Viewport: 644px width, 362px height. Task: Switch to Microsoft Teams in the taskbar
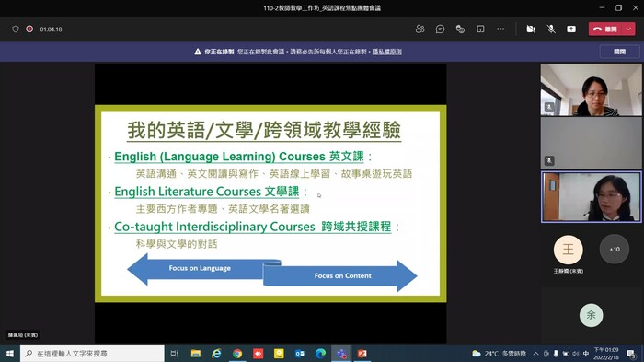[x=341, y=354]
